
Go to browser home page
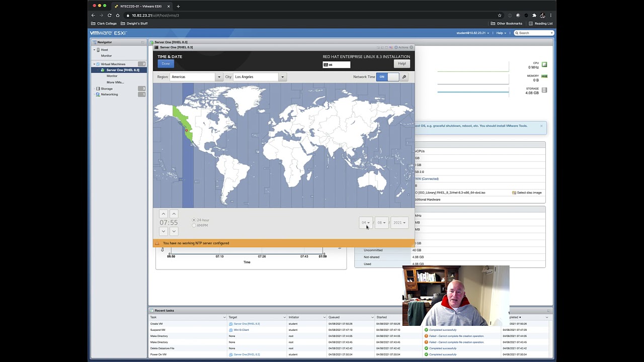tap(117, 16)
